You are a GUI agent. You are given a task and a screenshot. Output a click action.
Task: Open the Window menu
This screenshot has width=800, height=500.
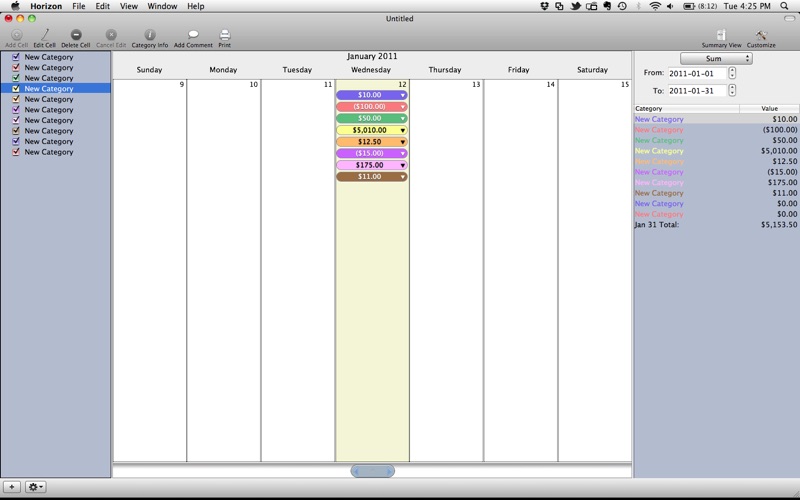162,6
